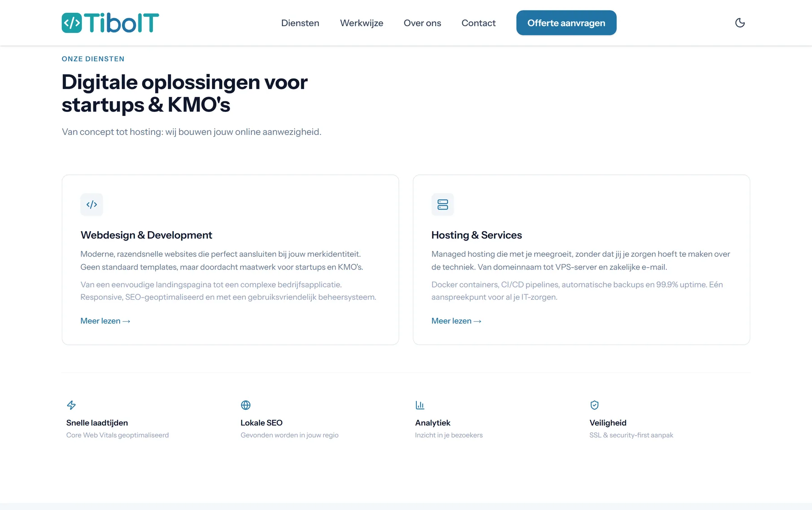Click the 'Van concept tot hosting' subtitle
The width and height of the screenshot is (812, 510).
(x=191, y=132)
